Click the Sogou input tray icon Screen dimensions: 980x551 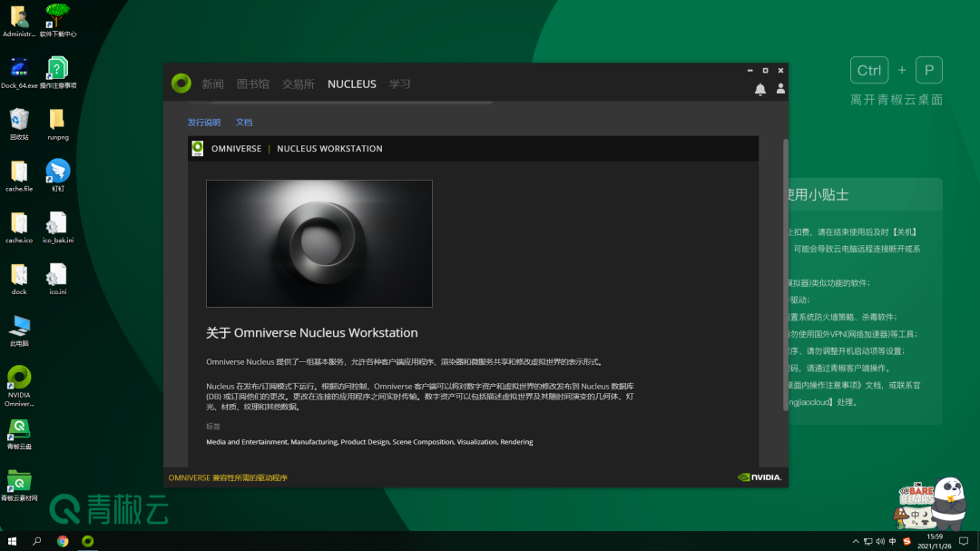906,541
